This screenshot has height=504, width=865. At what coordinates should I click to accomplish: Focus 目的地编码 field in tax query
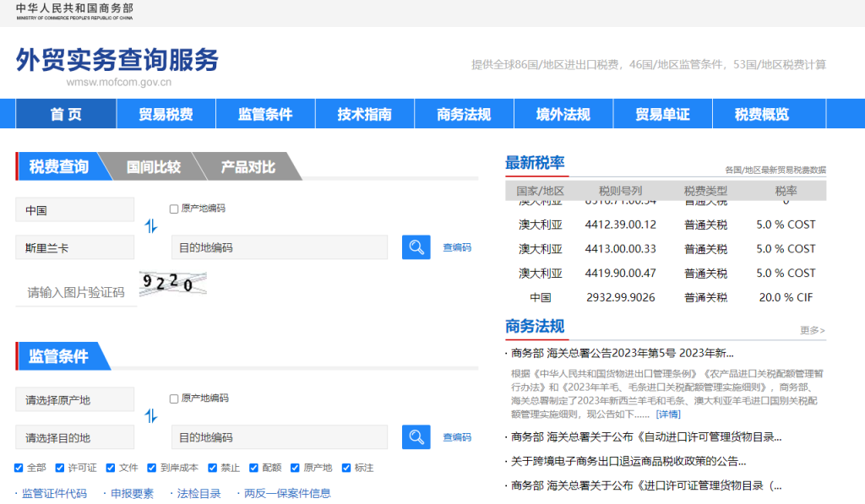[x=280, y=247]
